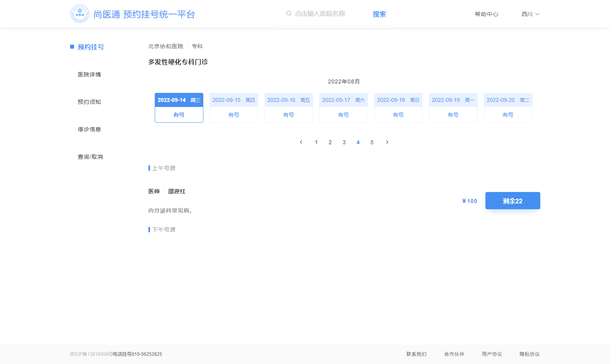This screenshot has width=610, height=364.
Task: Go to next page with right arrow
Action: click(x=387, y=142)
